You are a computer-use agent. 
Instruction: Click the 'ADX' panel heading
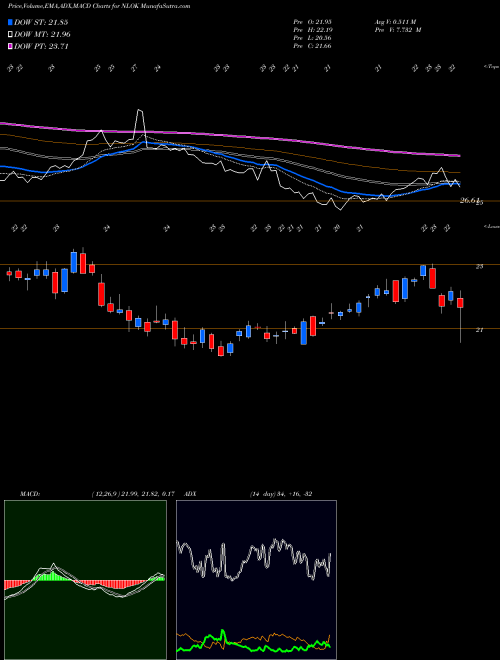click(191, 494)
